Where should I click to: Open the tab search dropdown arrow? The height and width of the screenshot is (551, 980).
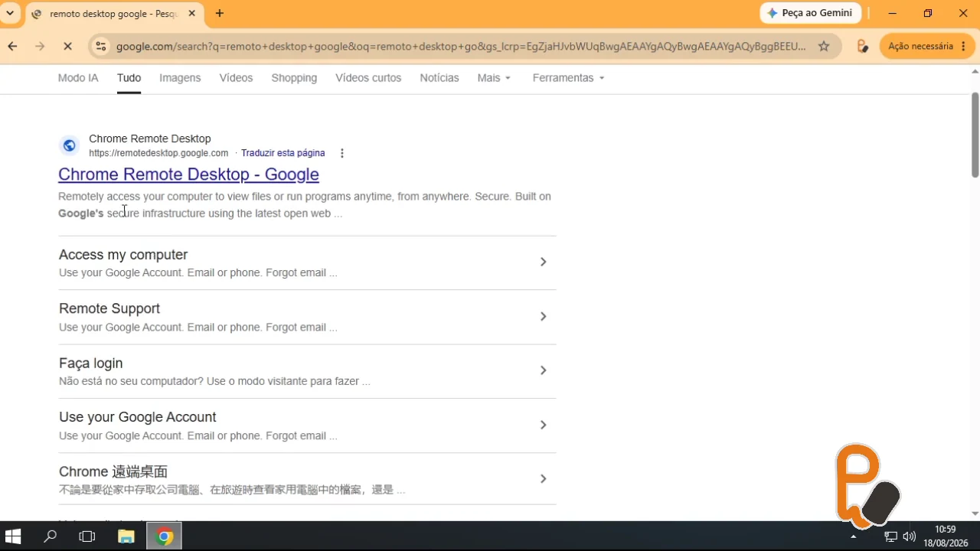point(10,13)
